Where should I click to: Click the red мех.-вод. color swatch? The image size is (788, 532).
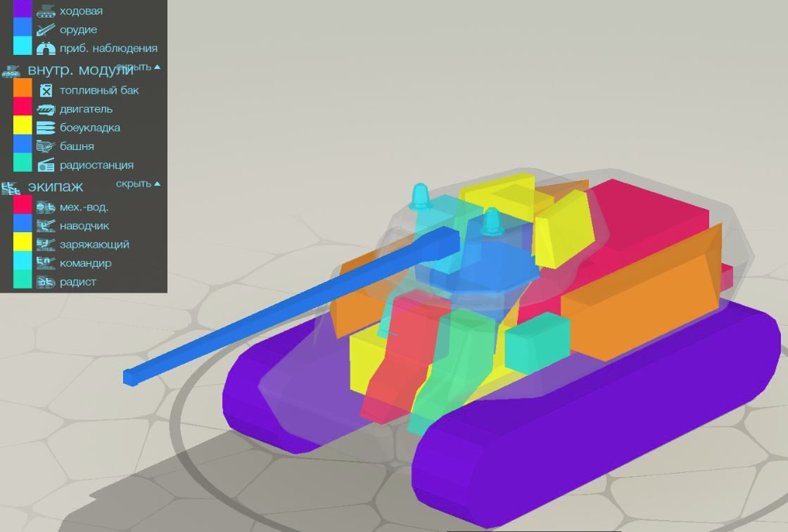coord(23,205)
